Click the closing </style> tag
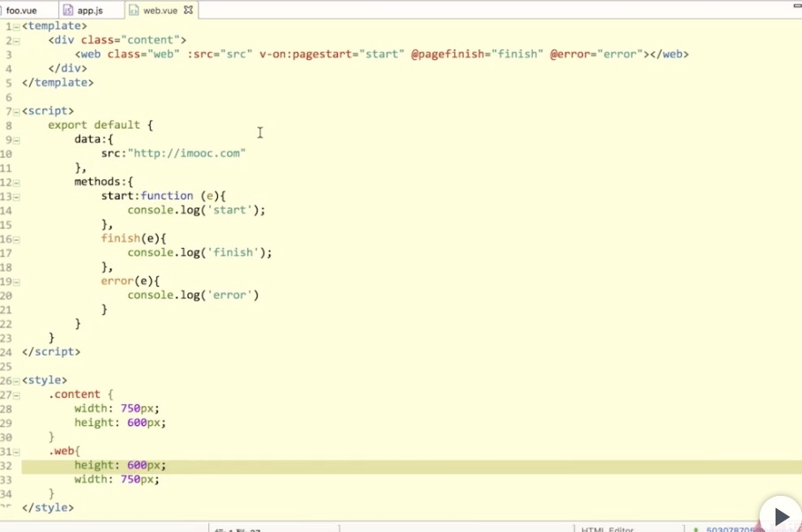The image size is (802, 532). click(x=48, y=507)
